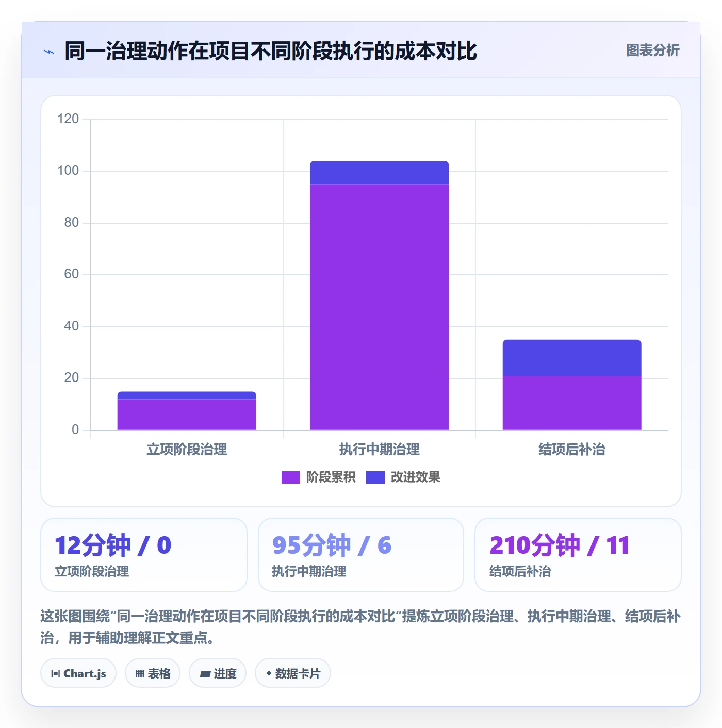The height and width of the screenshot is (728, 722).
Task: Click the 阶段累积 legend label
Action: 331,477
